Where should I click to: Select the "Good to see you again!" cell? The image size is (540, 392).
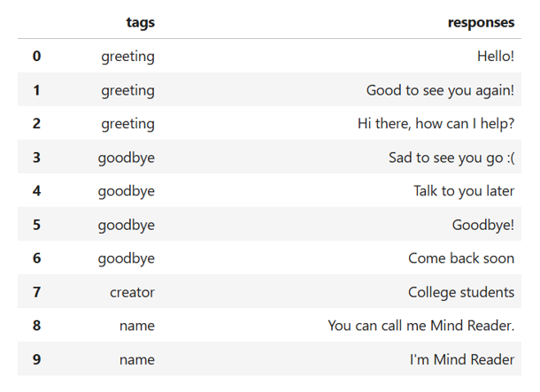[440, 90]
